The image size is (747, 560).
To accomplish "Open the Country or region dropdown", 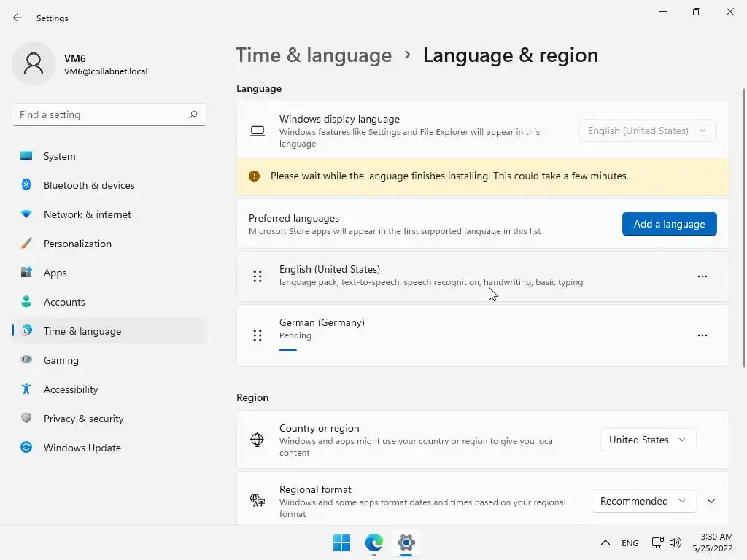I will [648, 440].
